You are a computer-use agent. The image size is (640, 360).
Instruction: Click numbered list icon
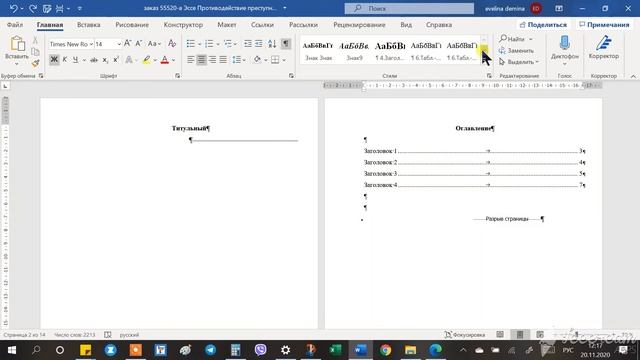(209, 43)
